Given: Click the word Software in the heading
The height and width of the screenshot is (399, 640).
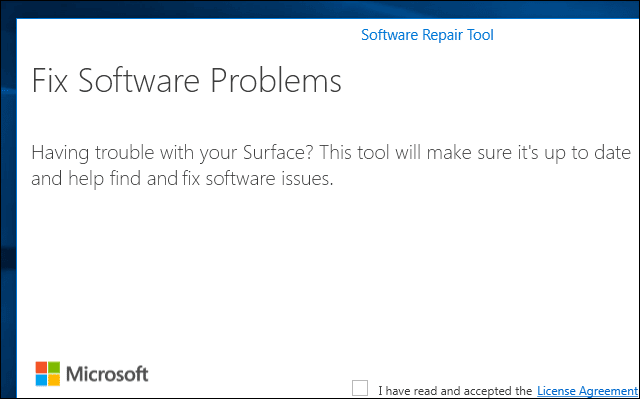Looking at the screenshot, I should point(139,80).
